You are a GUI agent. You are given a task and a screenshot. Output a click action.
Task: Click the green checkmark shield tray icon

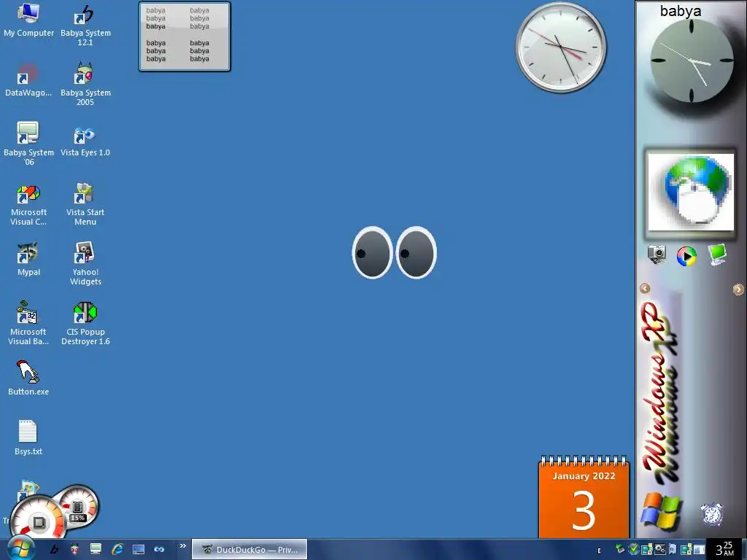click(x=633, y=549)
